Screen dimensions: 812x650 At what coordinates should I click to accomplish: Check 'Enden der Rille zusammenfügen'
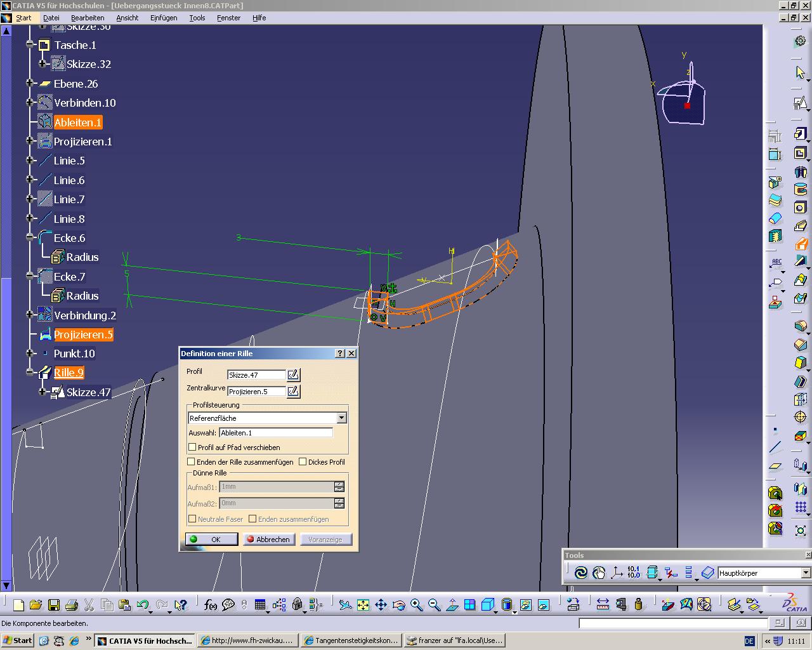coord(191,461)
